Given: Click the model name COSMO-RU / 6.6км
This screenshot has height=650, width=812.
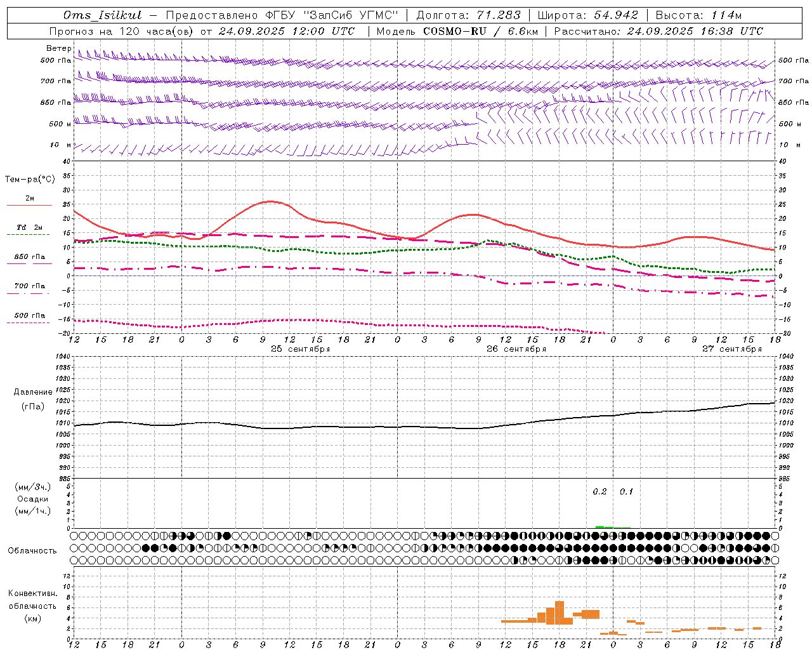Looking at the screenshot, I should pos(481,31).
